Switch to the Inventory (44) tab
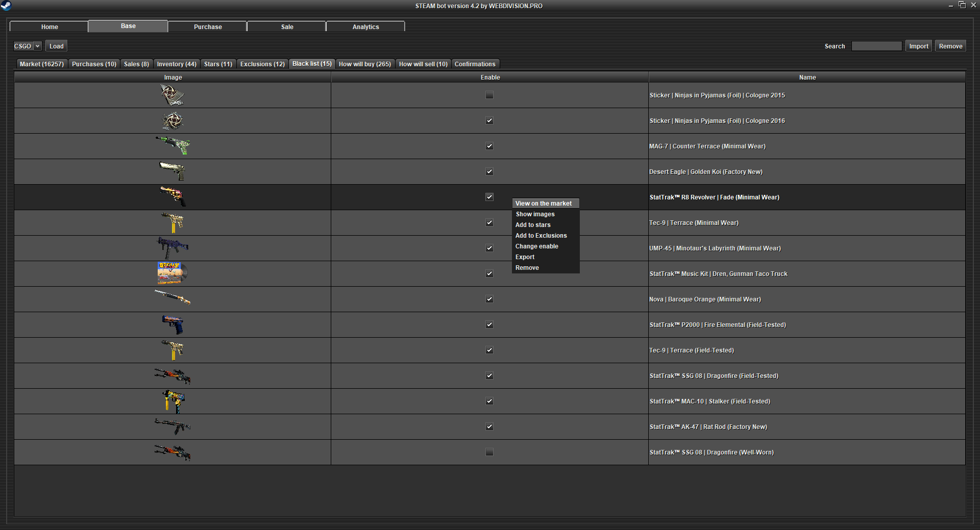Image resolution: width=980 pixels, height=530 pixels. (x=177, y=64)
